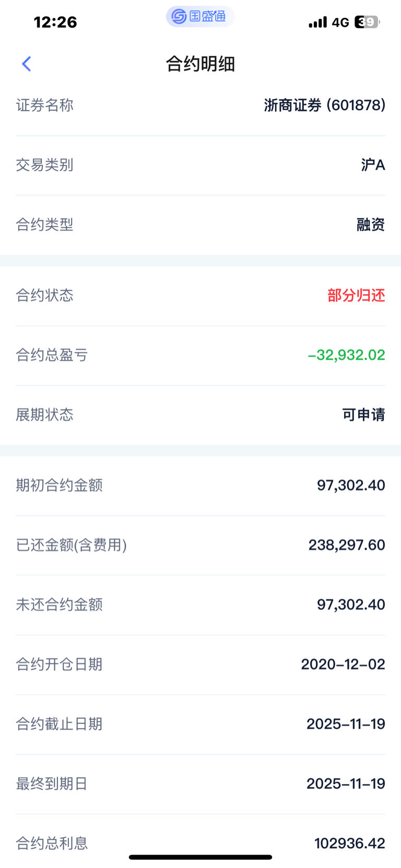Select the 合约明细 page title
The width and height of the screenshot is (401, 868).
(200, 64)
